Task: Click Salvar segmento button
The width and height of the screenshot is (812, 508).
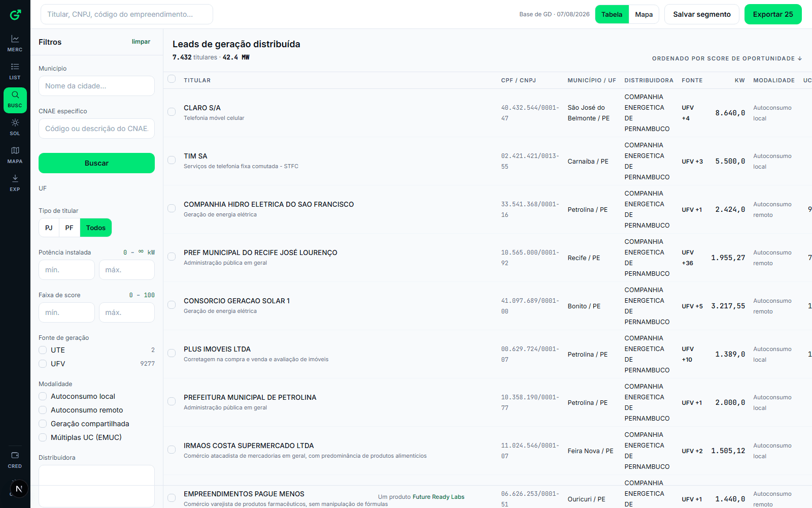Action: pos(702,14)
